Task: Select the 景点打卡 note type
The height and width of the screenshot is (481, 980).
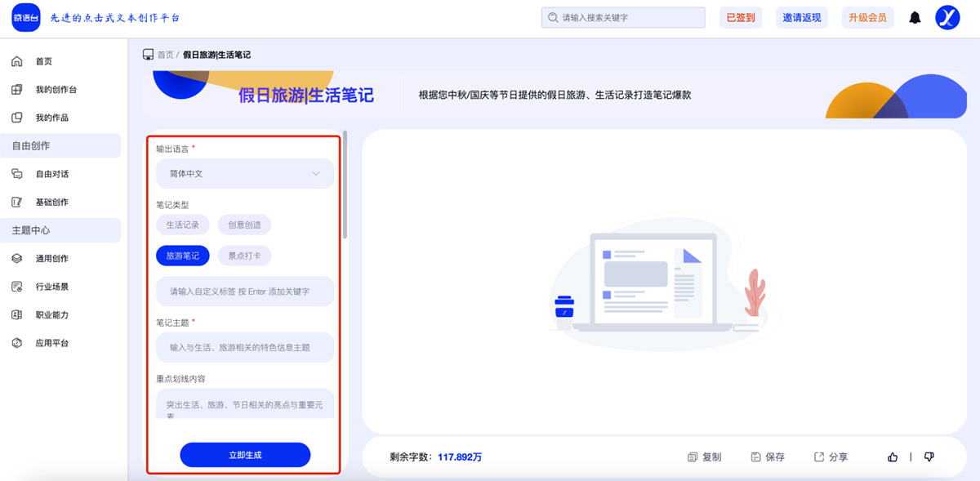Action: point(243,256)
